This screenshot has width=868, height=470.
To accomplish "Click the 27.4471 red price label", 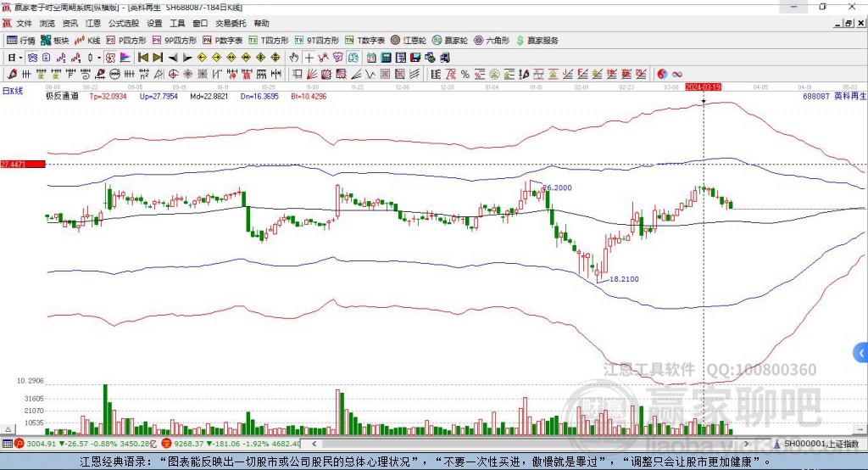I will [23, 164].
